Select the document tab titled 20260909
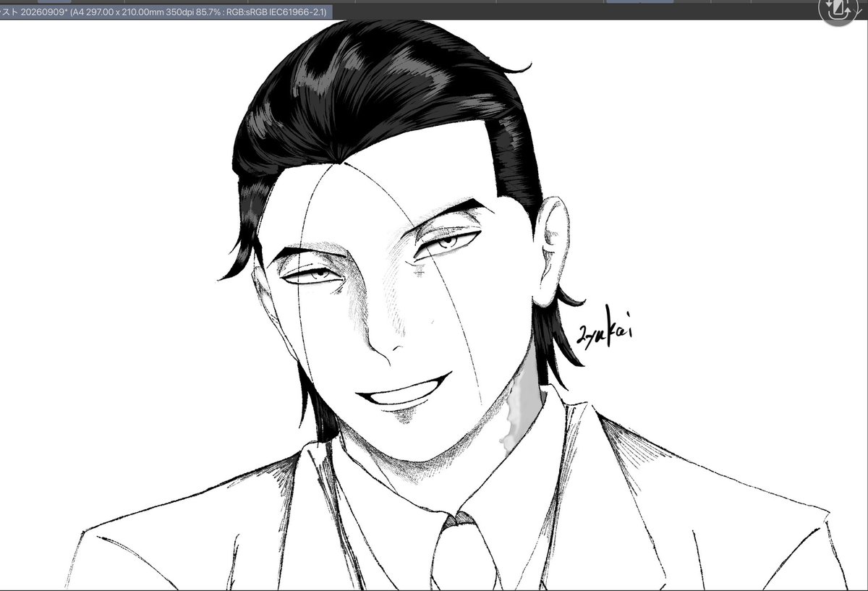 (164, 12)
